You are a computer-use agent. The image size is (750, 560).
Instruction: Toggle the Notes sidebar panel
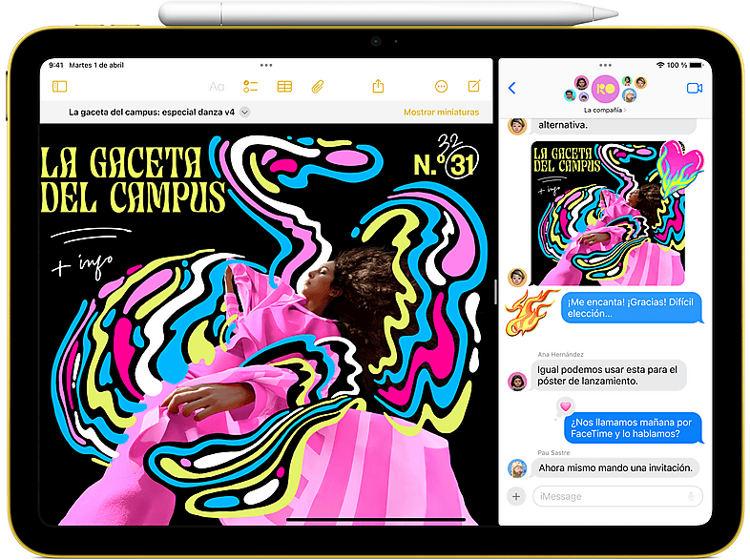(x=60, y=87)
